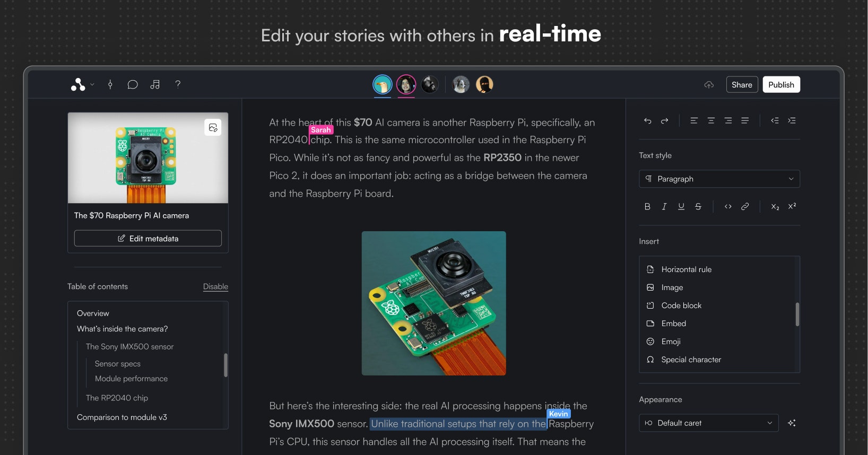Click the bold RP2350 text

pos(502,157)
